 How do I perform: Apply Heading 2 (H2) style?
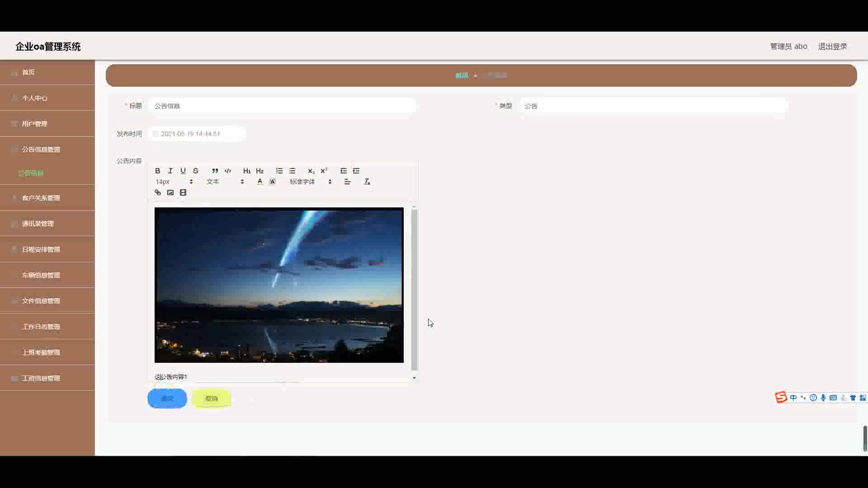coord(259,171)
